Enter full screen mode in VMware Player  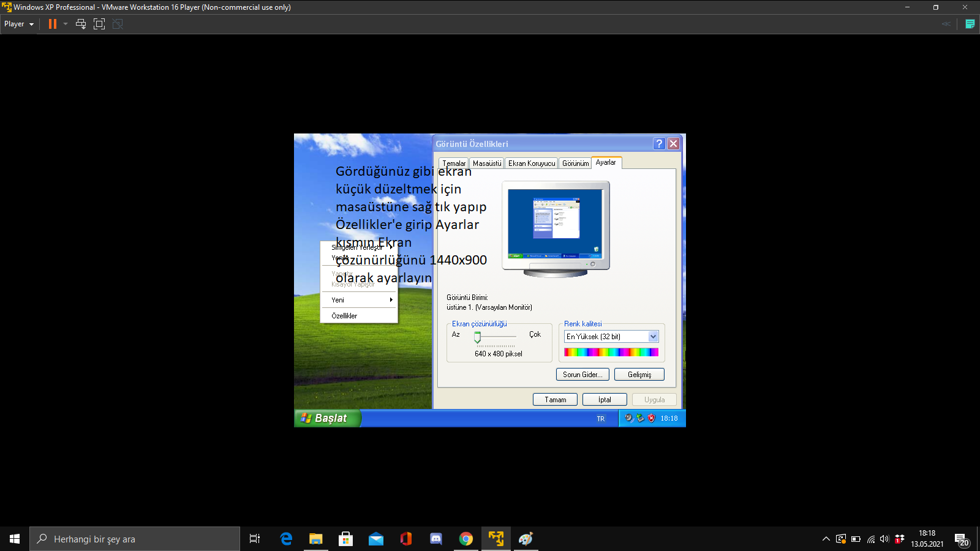(x=99, y=24)
